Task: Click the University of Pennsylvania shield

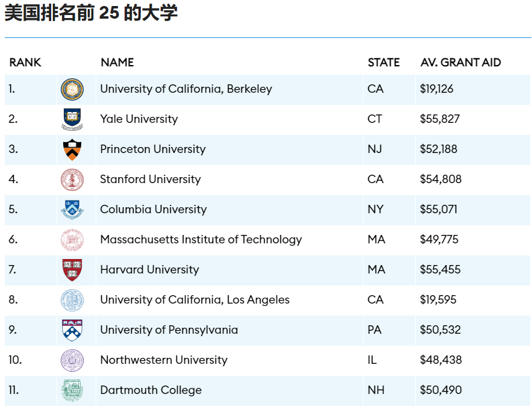Action: coord(72,330)
